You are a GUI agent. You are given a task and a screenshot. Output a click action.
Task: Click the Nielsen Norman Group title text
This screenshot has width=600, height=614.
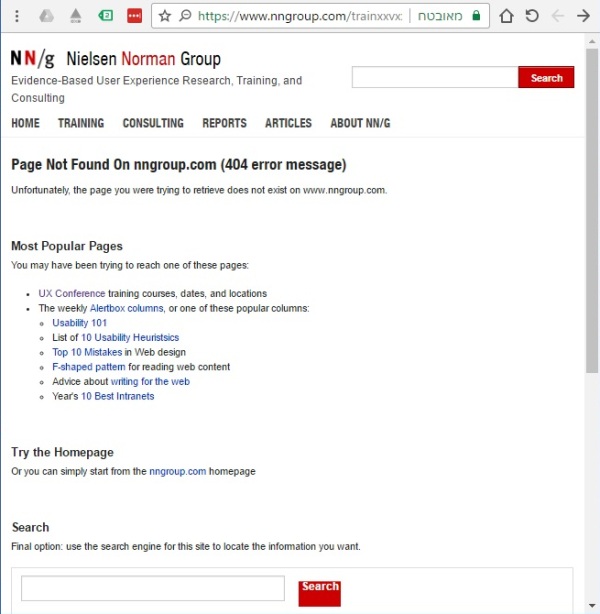[x=143, y=59]
